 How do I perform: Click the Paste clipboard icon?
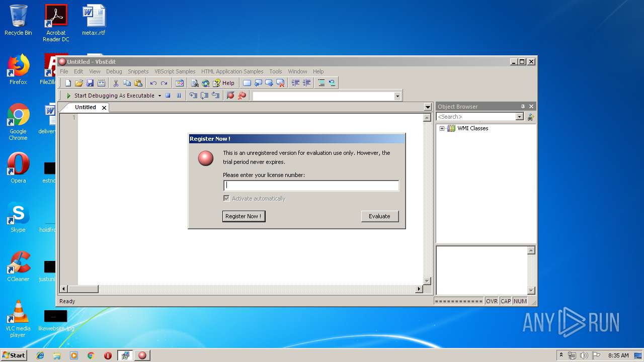tap(138, 83)
